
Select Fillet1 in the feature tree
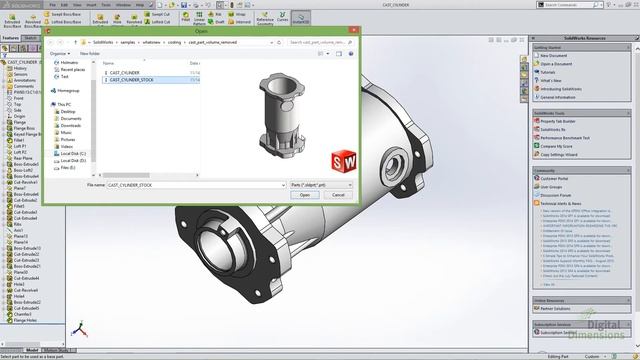point(19,140)
